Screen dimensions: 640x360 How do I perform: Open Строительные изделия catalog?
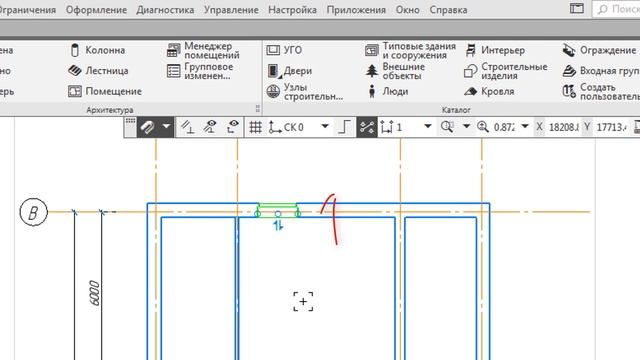(x=506, y=71)
